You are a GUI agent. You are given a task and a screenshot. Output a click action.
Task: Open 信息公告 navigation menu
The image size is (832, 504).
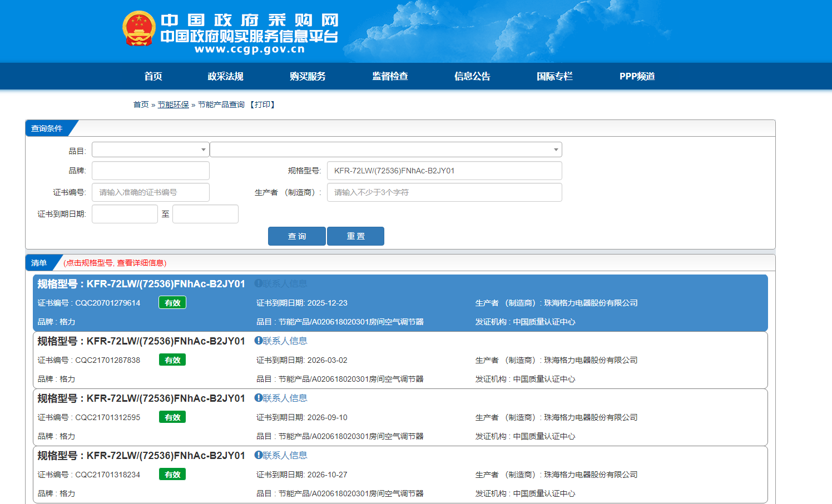click(x=472, y=76)
